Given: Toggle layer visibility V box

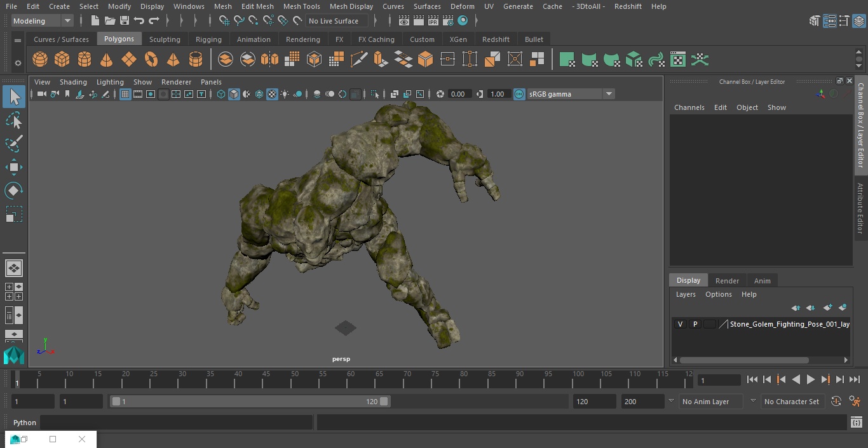Looking at the screenshot, I should [x=681, y=324].
